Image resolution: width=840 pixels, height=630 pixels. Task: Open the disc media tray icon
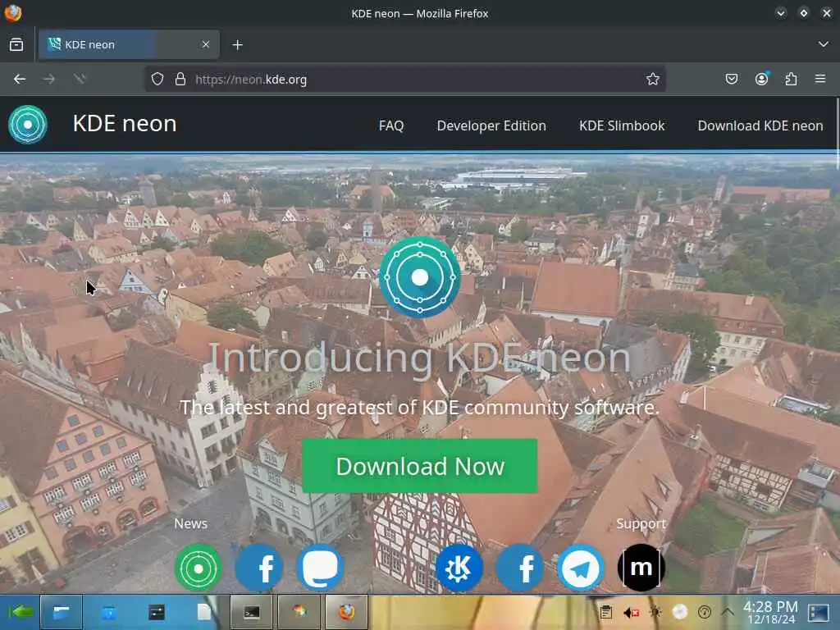680,612
